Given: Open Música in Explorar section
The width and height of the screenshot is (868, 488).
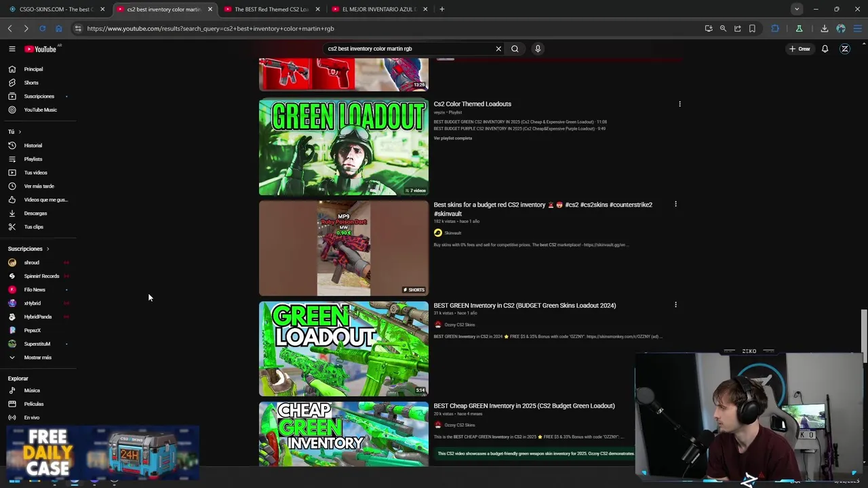Looking at the screenshot, I should (32, 390).
